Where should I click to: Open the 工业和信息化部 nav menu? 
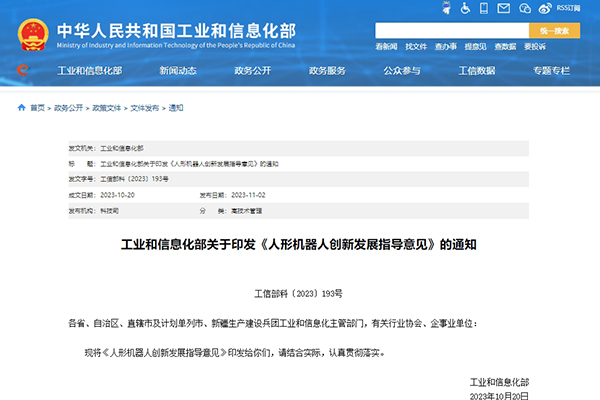pyautogui.click(x=91, y=71)
